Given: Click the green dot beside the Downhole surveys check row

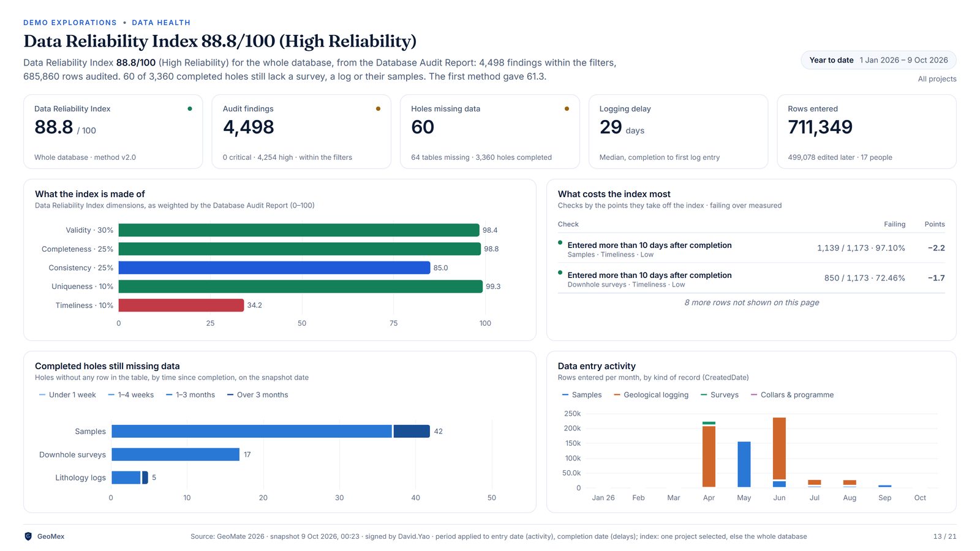Looking at the screenshot, I should (560, 272).
